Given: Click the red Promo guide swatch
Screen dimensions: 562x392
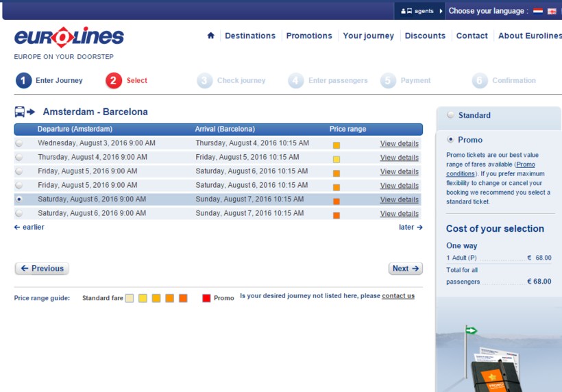Looking at the screenshot, I should 206,298.
